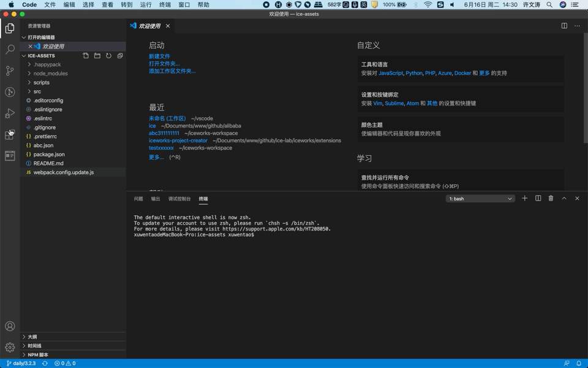Expand the NPM 脚本 section
The width and height of the screenshot is (588, 368).
73,355
